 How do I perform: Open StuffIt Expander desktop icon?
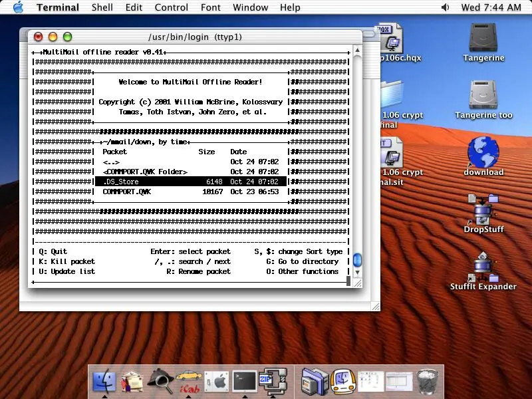point(483,266)
